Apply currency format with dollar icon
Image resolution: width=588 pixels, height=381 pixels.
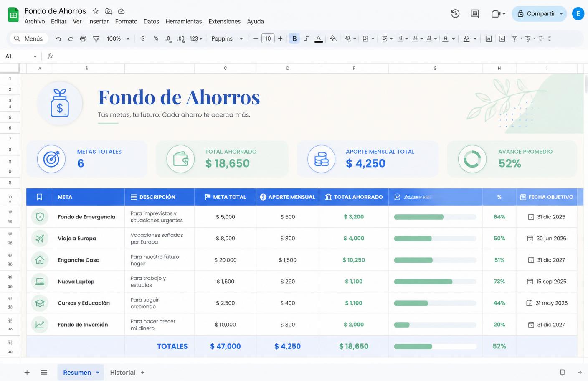coord(143,38)
